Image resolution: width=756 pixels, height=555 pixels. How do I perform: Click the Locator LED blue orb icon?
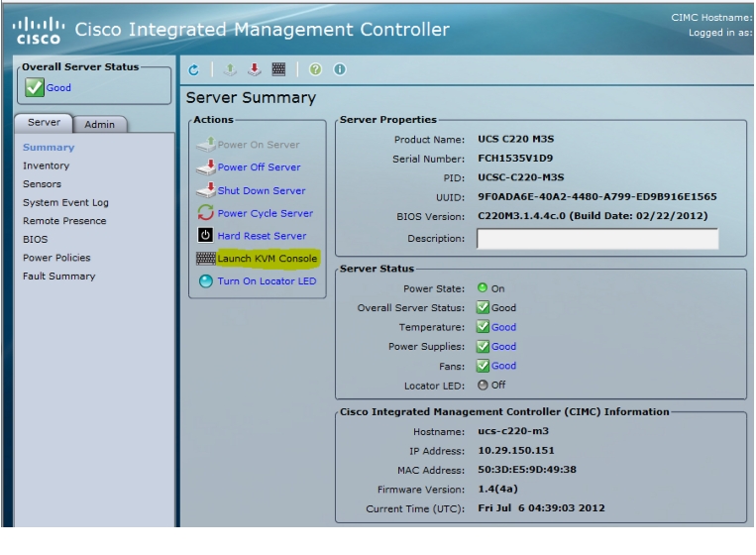tap(206, 280)
